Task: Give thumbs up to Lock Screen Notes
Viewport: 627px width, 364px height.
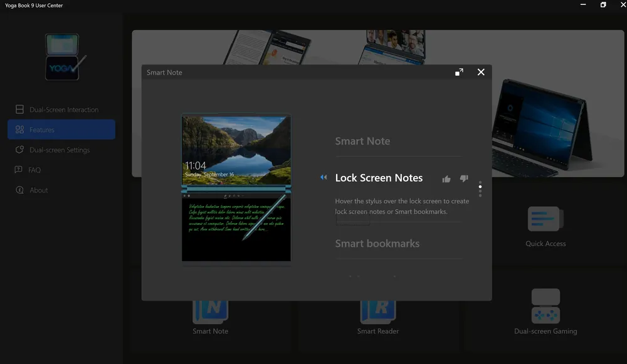Action: coord(446,179)
